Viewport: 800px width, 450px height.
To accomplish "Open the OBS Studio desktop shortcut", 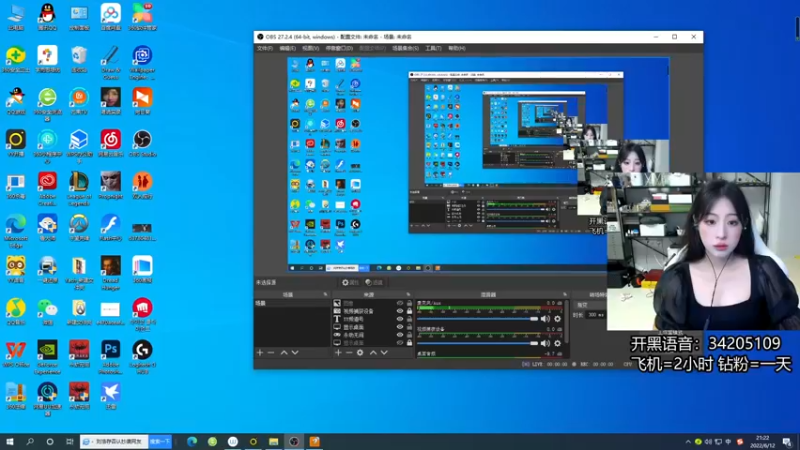I will pyautogui.click(x=142, y=142).
